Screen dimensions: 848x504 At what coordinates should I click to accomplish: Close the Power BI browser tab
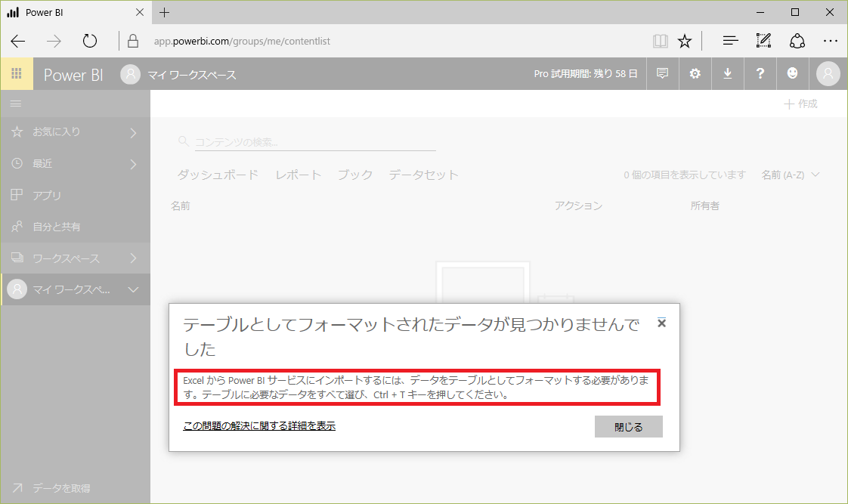click(x=140, y=12)
